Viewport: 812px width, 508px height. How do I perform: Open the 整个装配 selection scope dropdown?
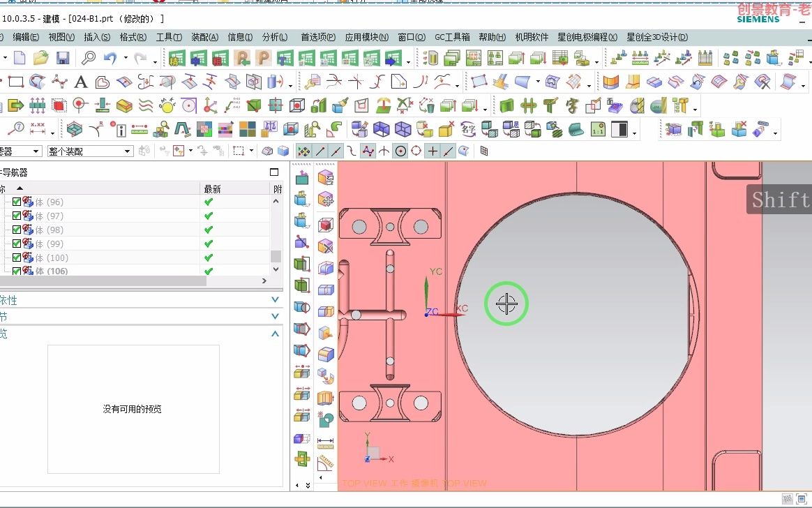[90, 151]
